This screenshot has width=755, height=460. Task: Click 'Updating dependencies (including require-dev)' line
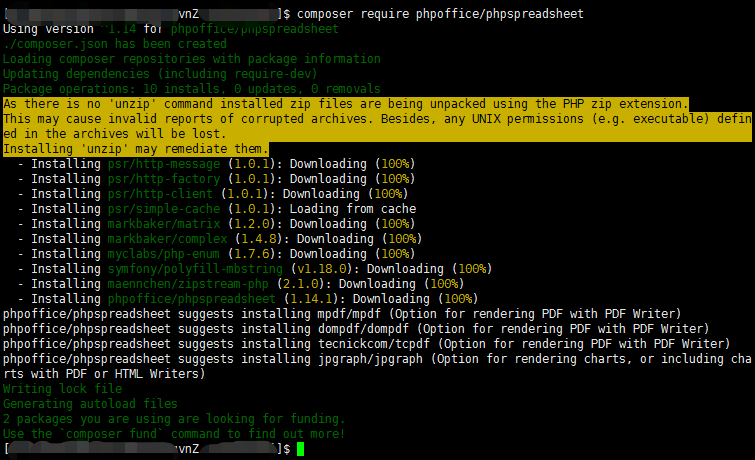click(160, 74)
